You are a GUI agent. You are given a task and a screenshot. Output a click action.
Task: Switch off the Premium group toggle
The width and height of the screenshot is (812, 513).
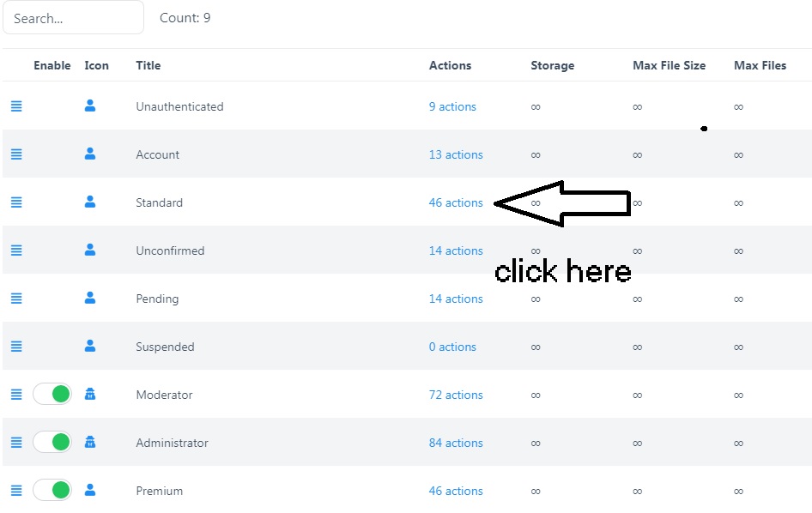pyautogui.click(x=52, y=491)
